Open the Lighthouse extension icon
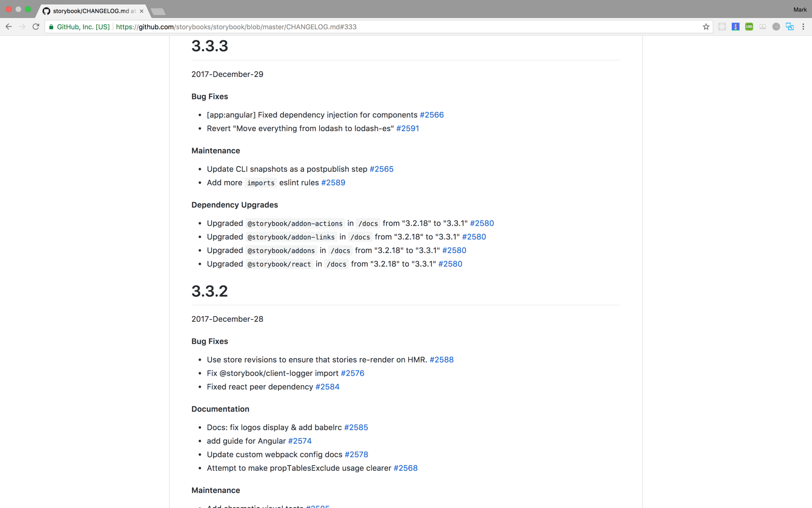This screenshot has width=812, height=508. pyautogui.click(x=735, y=27)
